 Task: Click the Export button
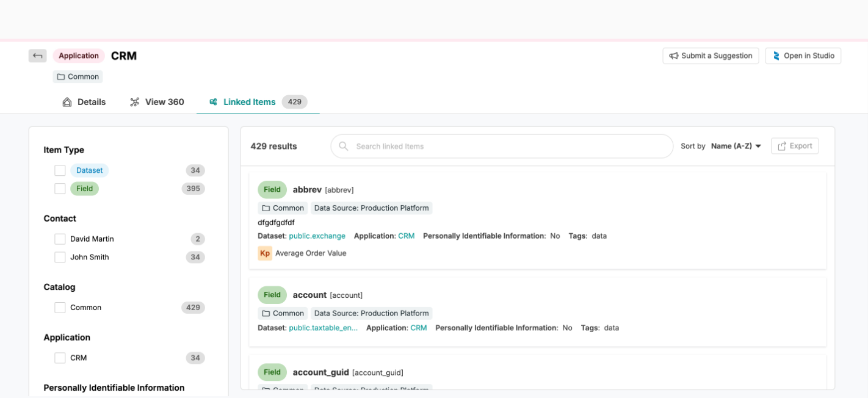coord(795,147)
